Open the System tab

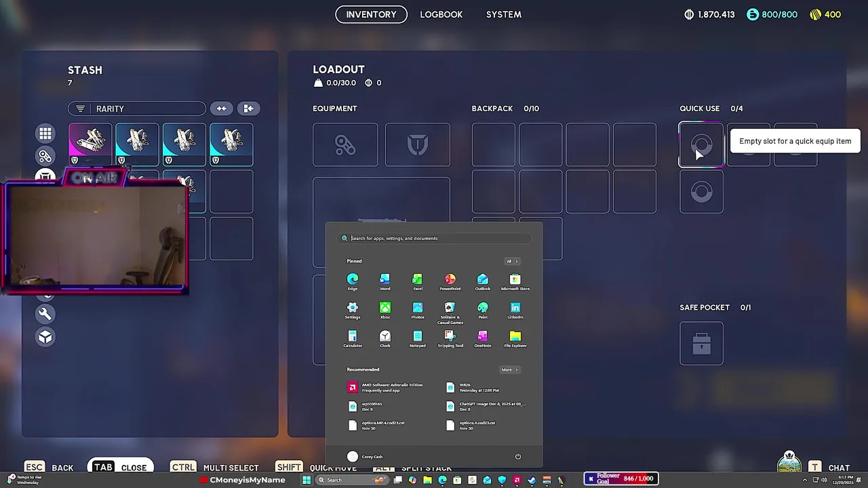(504, 14)
